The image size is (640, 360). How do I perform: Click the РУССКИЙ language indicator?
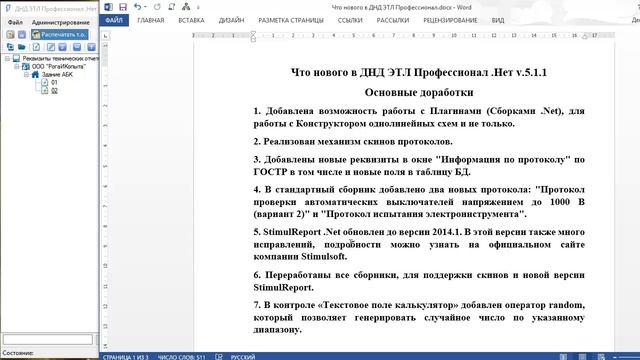click(243, 357)
